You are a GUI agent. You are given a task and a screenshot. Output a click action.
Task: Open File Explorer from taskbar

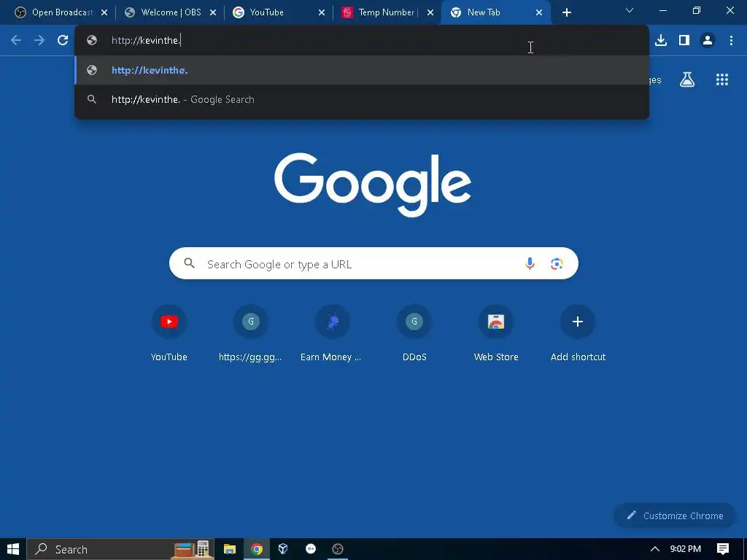[x=230, y=549]
